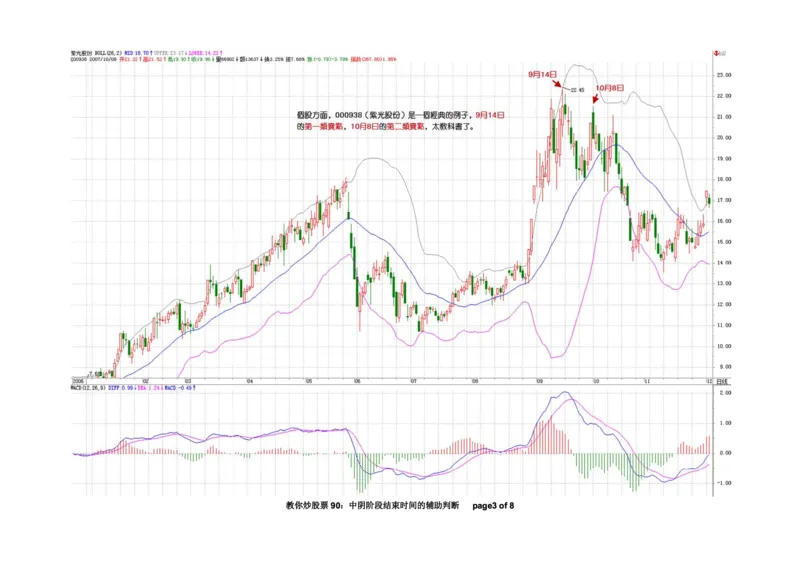This screenshot has height=566, width=800.
Task: Click the red arrow icon at top-right corner
Action: (x=715, y=51)
